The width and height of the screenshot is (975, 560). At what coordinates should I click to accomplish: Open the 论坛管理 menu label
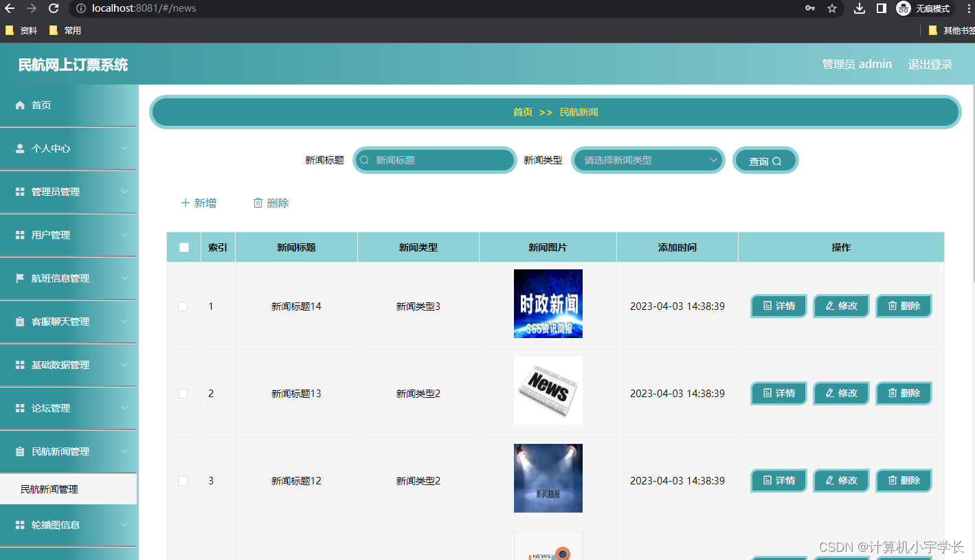click(51, 408)
